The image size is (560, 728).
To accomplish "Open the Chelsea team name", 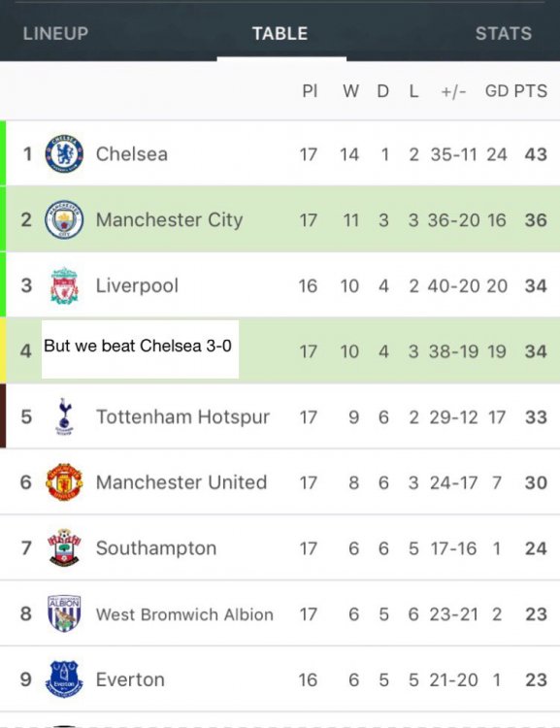I will tap(132, 154).
